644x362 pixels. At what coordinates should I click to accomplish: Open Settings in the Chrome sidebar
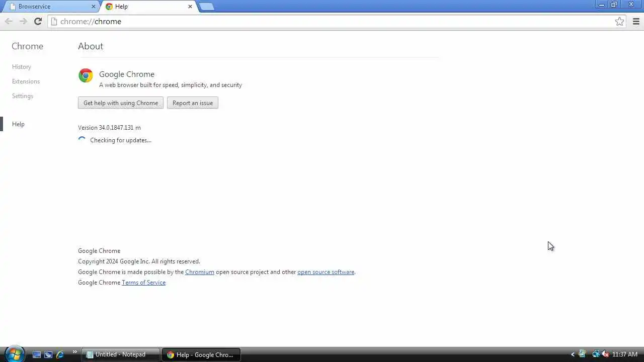(23, 96)
